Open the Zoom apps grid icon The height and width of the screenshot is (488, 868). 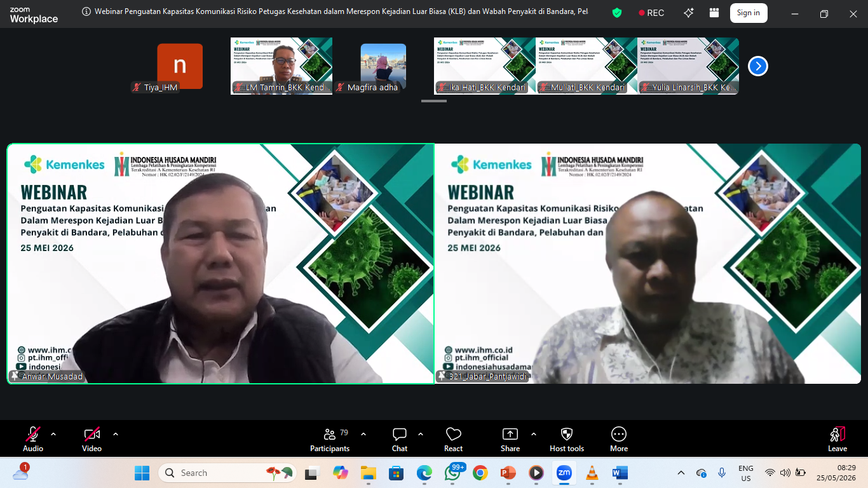[x=714, y=13]
